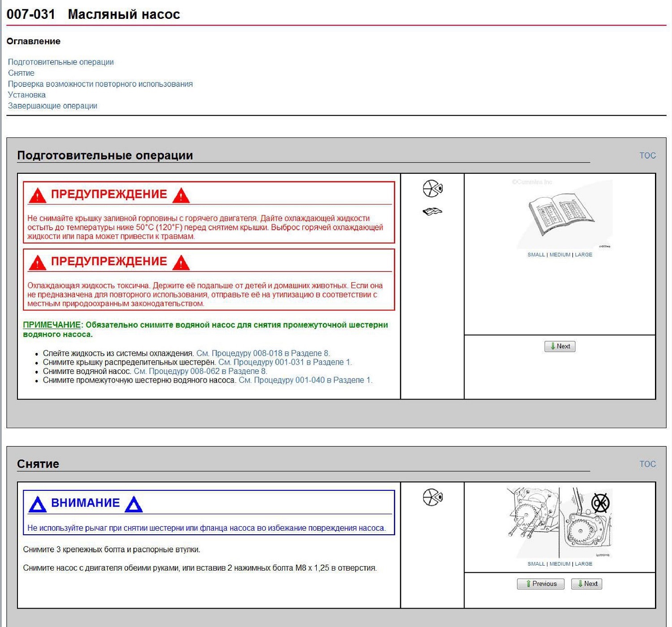Click the service tool wheel icon in preparation section

click(x=432, y=189)
